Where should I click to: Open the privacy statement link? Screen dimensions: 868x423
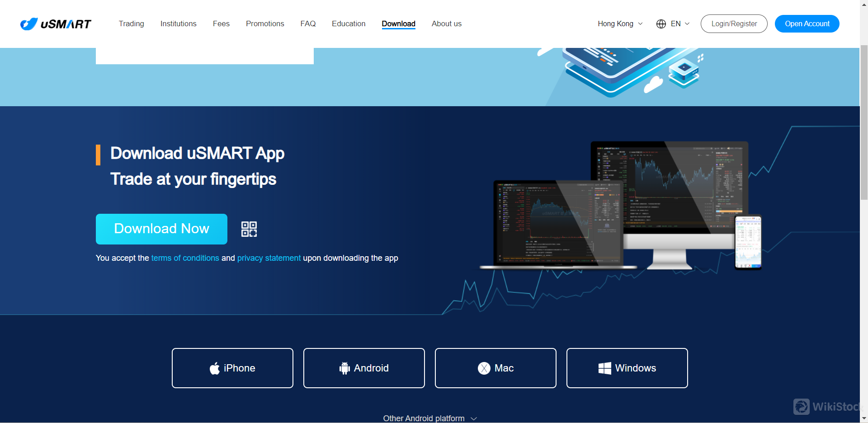click(x=269, y=258)
